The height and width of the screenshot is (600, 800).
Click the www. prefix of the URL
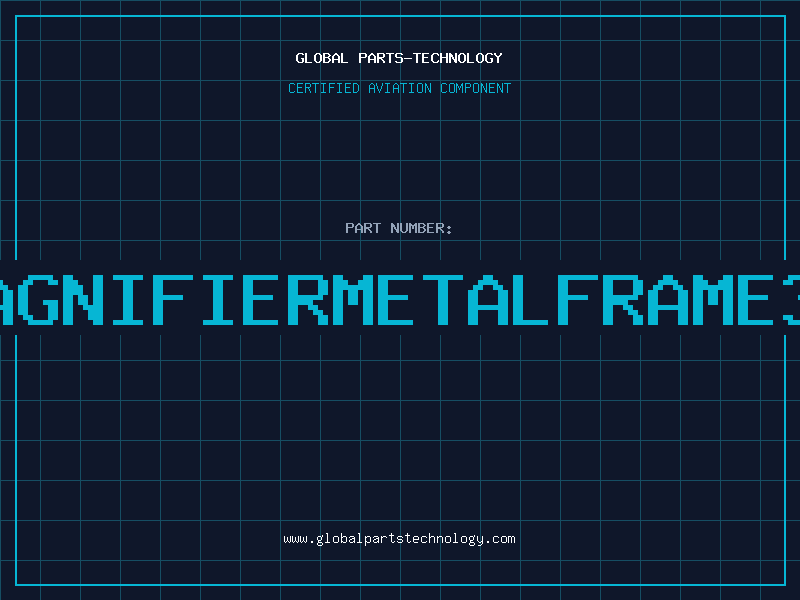299,539
